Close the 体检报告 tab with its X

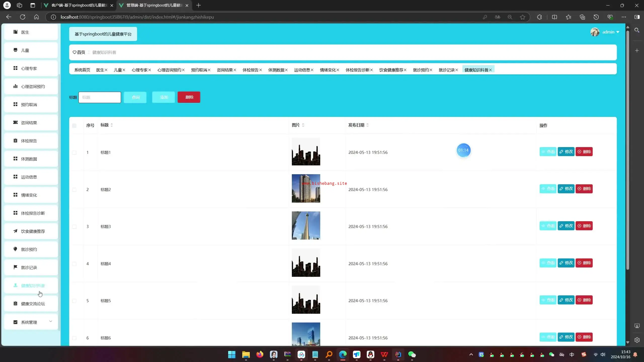tap(261, 70)
